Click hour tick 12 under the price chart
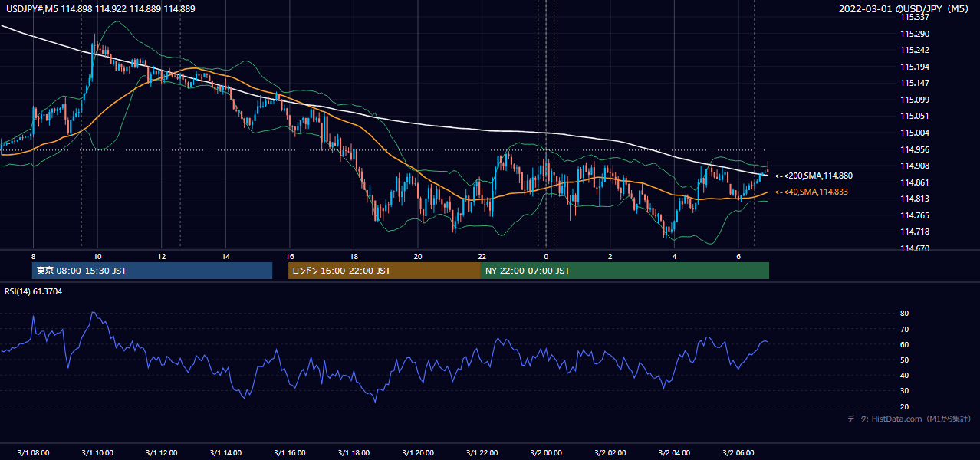 click(161, 256)
